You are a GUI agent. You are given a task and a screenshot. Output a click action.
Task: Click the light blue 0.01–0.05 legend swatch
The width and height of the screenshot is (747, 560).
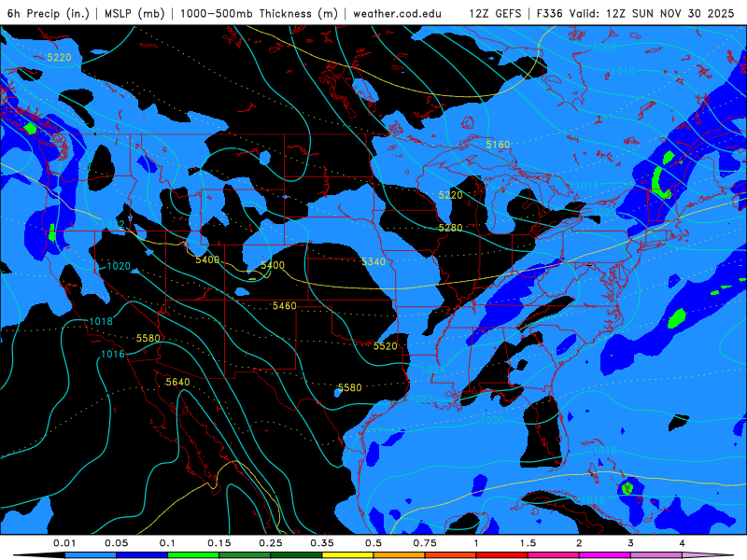click(91, 555)
